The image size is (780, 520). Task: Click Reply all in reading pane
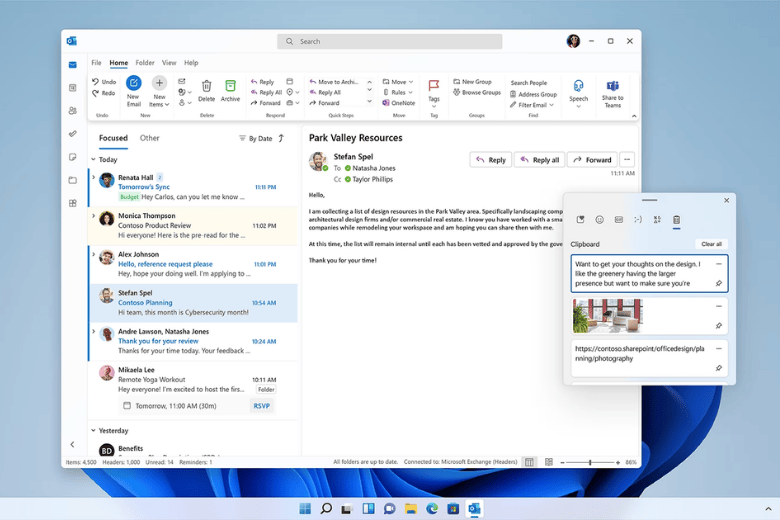pos(540,160)
